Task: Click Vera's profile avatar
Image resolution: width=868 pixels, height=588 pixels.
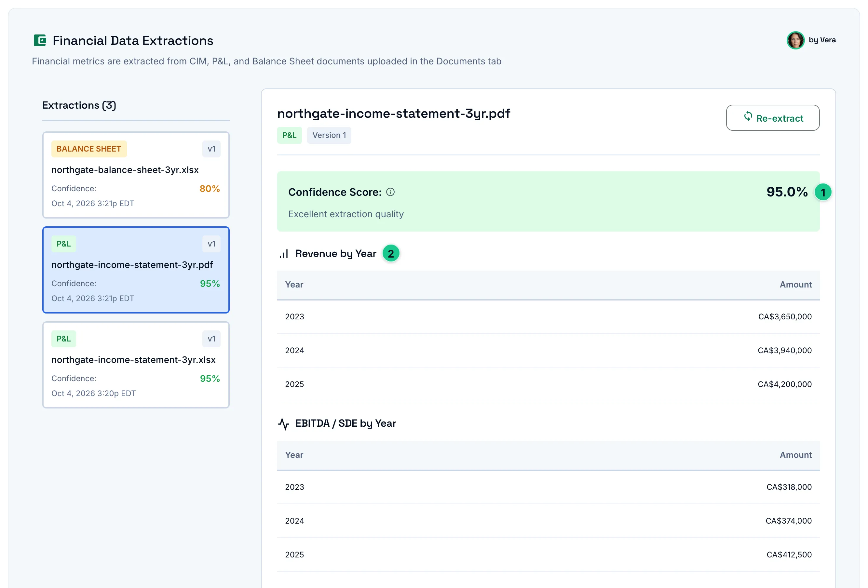Action: [x=795, y=40]
